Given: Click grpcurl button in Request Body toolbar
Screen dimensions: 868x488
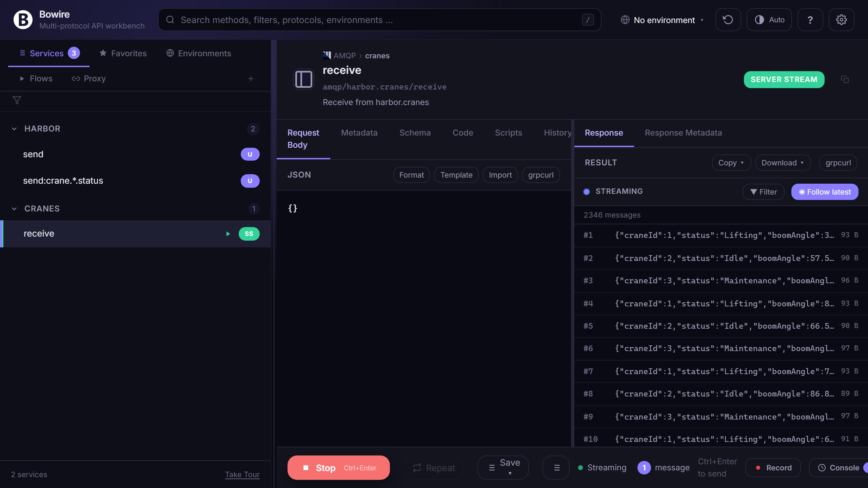Looking at the screenshot, I should point(541,175).
